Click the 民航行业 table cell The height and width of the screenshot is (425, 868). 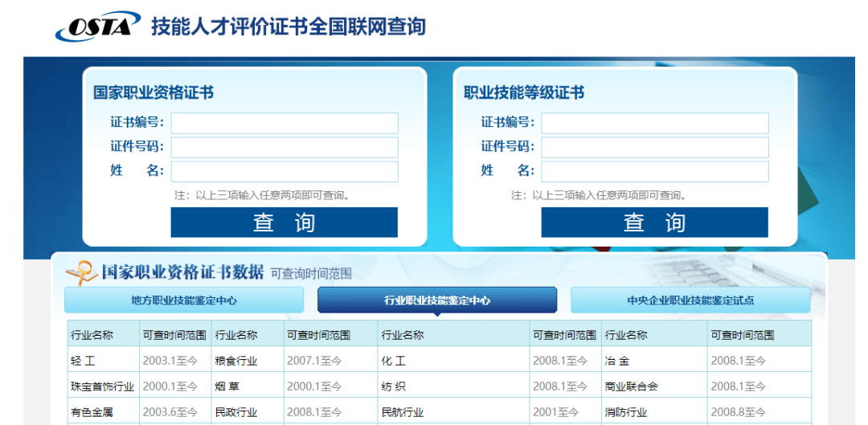tap(453, 412)
